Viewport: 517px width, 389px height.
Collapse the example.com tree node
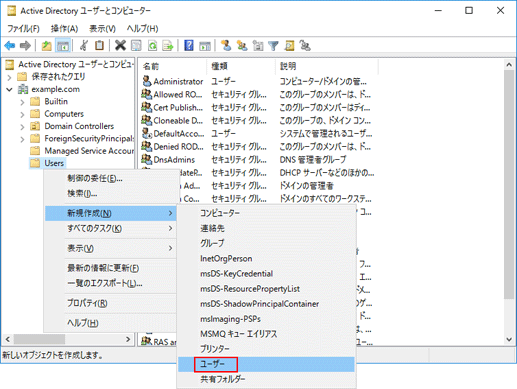(9, 89)
